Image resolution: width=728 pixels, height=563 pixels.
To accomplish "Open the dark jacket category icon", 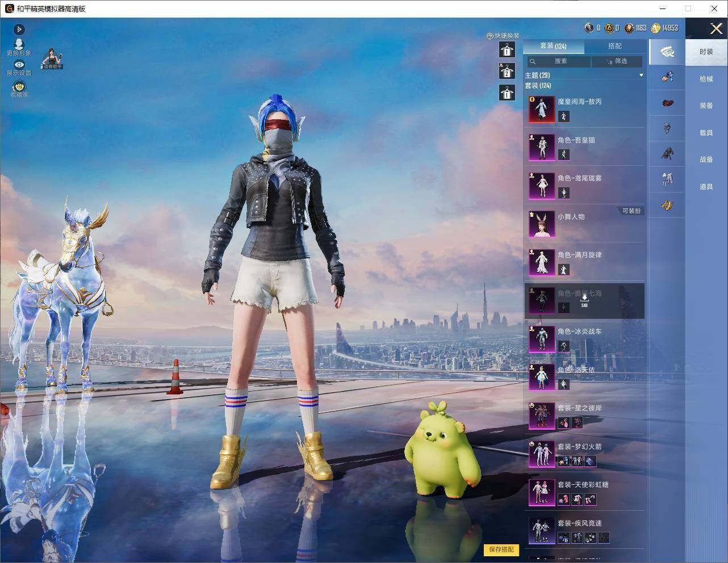I will click(x=667, y=153).
